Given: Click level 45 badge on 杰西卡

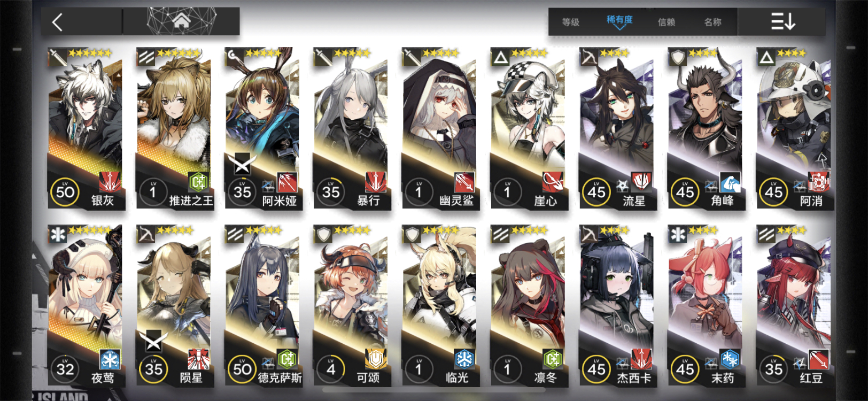Looking at the screenshot, I should tap(596, 369).
